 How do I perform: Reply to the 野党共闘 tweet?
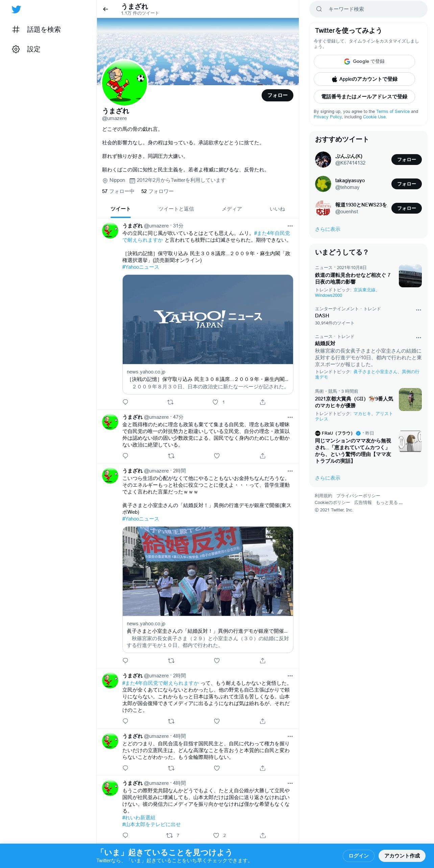coord(125,835)
